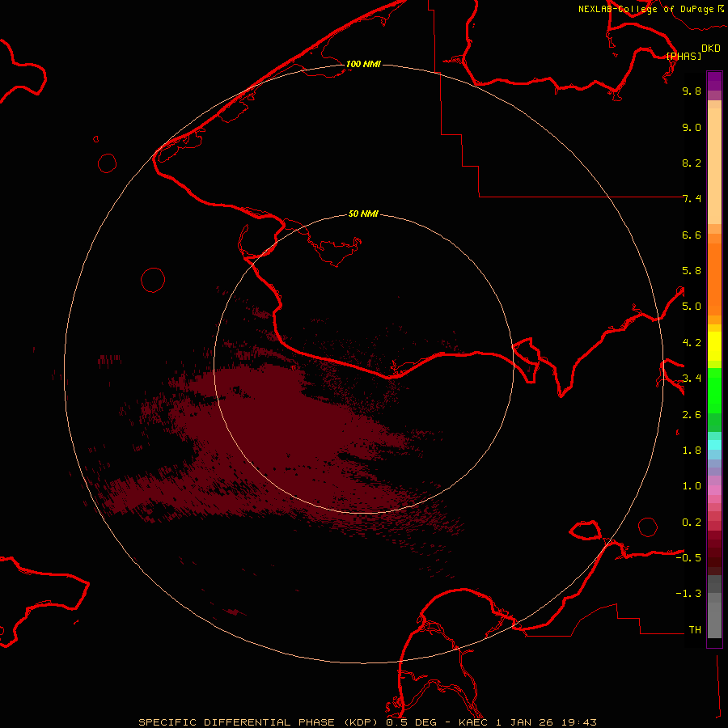Pick the cyan segment of the color bar

pos(714,445)
